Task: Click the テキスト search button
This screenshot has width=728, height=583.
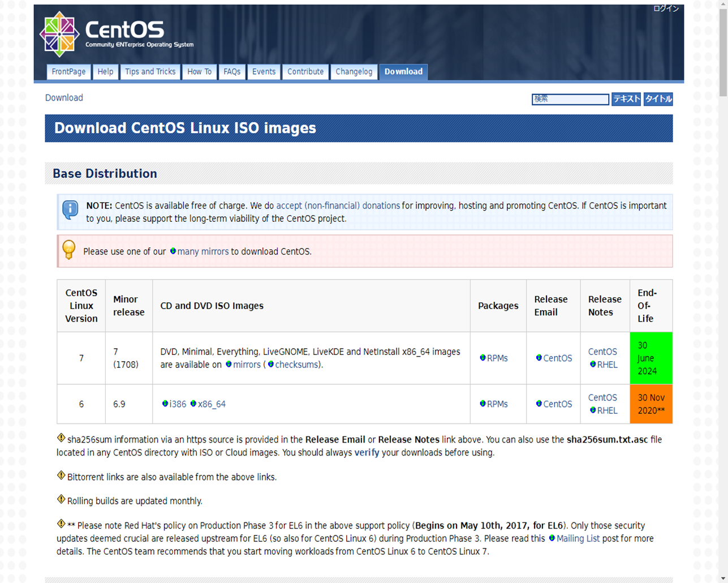Action: 626,98
